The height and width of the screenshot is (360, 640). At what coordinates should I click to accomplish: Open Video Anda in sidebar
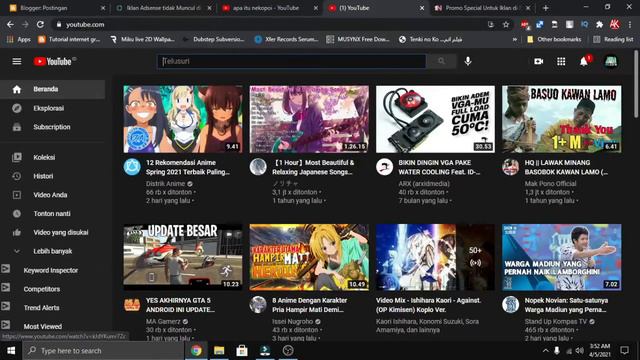(53, 195)
